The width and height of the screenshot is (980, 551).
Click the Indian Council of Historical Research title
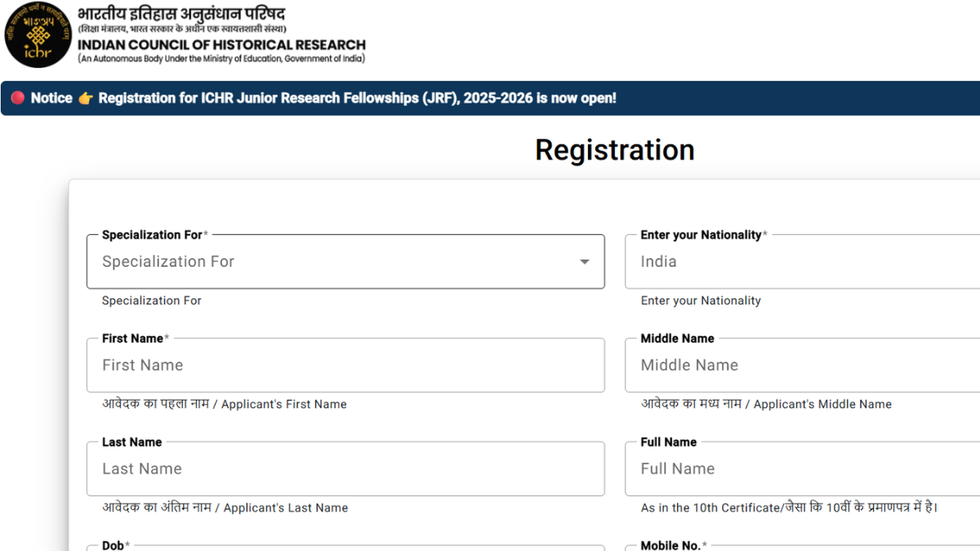pos(220,46)
